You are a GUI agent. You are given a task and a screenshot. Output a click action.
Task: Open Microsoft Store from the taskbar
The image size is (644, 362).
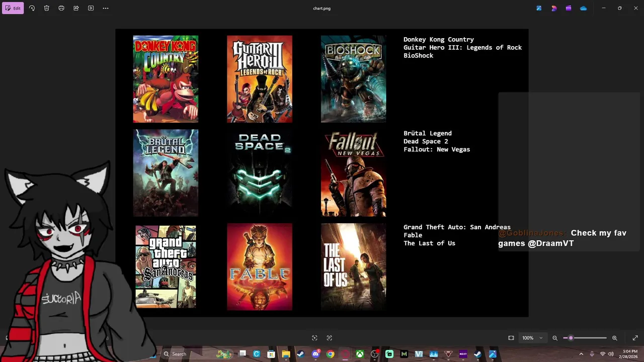(271, 354)
